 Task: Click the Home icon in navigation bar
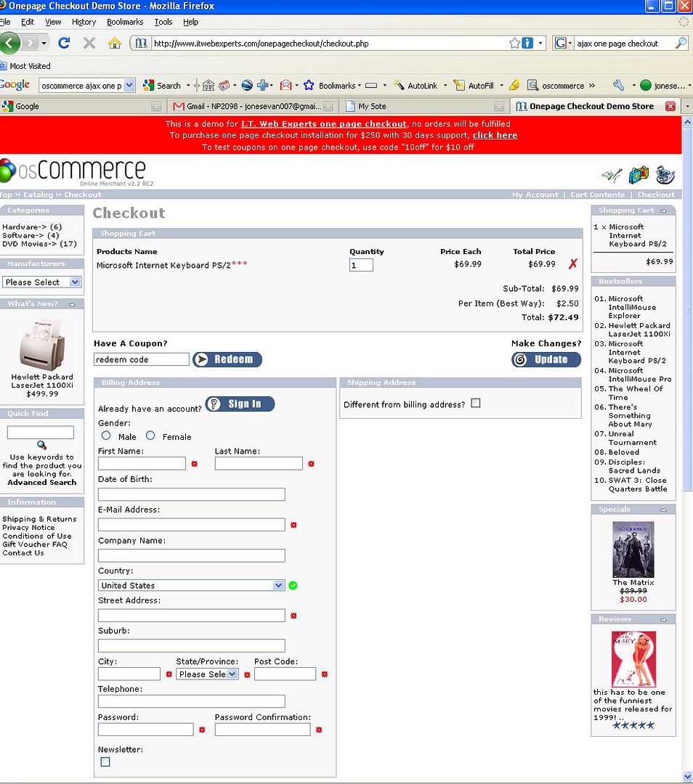[114, 43]
